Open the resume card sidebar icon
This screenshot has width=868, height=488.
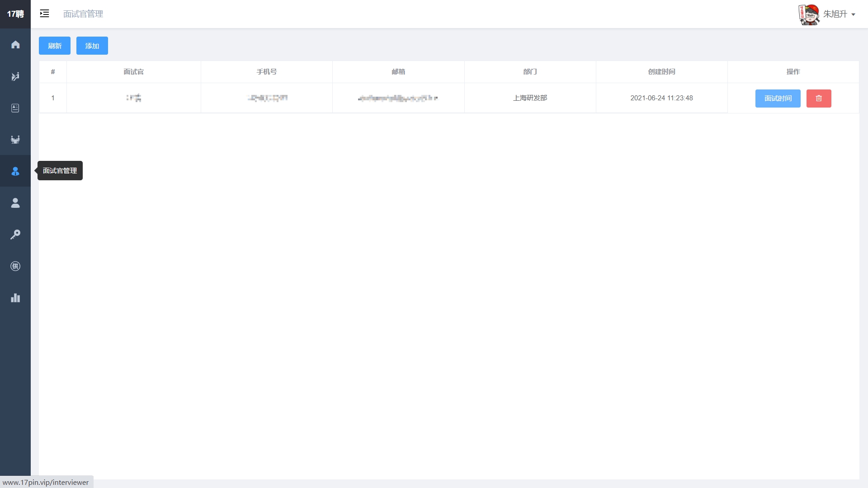pyautogui.click(x=15, y=108)
